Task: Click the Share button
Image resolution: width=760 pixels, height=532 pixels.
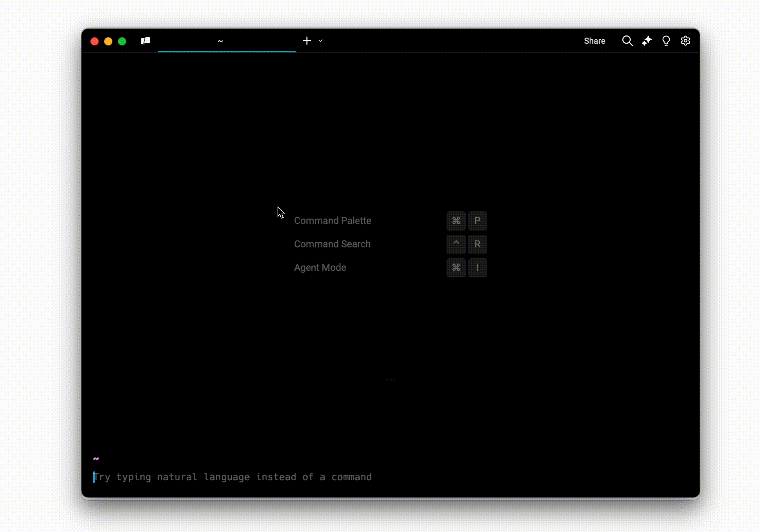Action: pos(594,41)
